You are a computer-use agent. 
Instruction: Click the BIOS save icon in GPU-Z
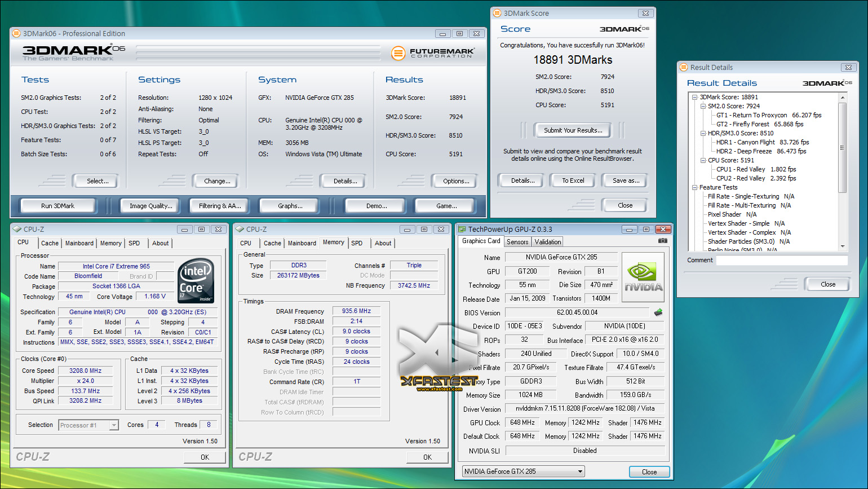click(658, 312)
